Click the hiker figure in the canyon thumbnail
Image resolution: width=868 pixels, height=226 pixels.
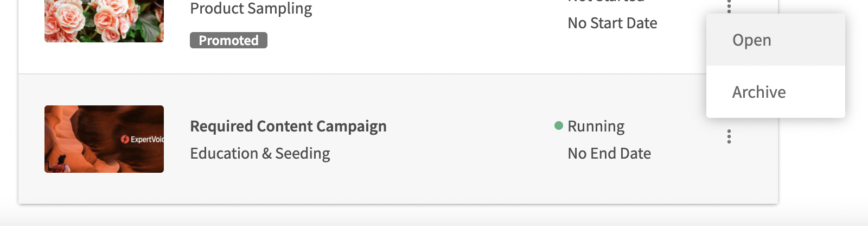(x=60, y=164)
